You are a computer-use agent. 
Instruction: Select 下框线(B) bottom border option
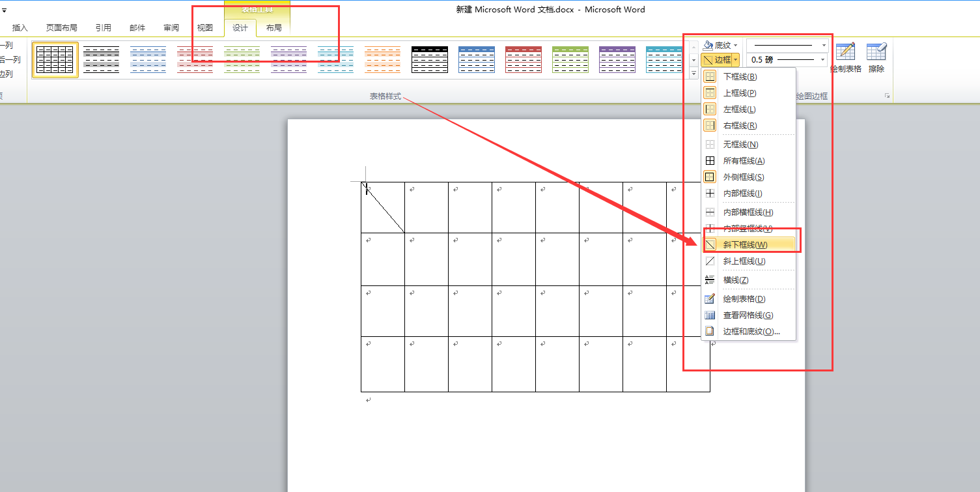[x=748, y=77]
